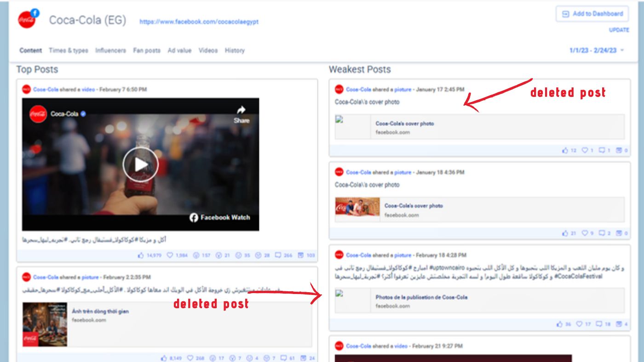
Task: Open the facebook.com/cocacolaegypt link
Action: click(199, 22)
